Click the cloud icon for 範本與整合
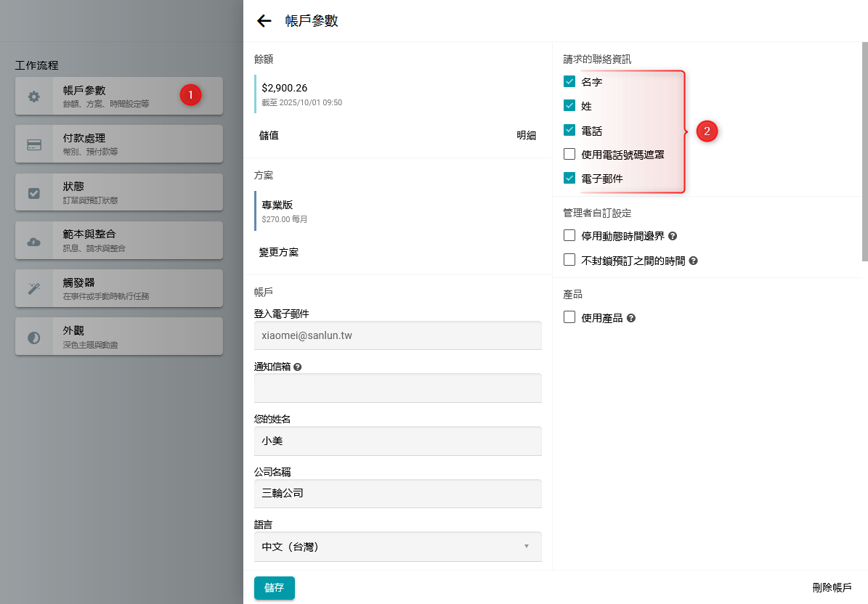 click(34, 241)
